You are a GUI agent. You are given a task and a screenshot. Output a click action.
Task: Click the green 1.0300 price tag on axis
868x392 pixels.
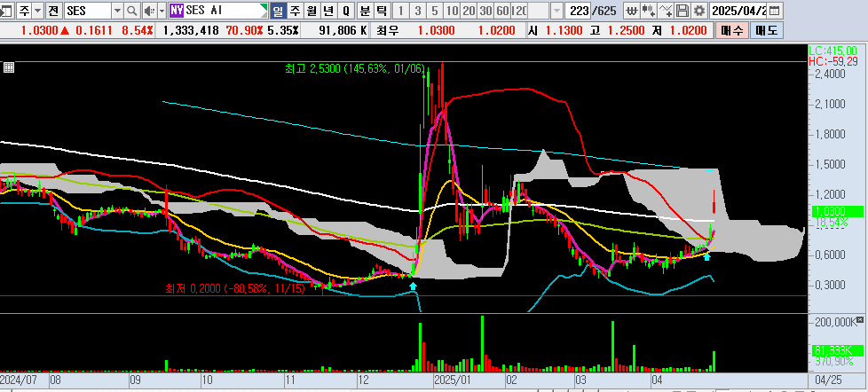pos(836,211)
